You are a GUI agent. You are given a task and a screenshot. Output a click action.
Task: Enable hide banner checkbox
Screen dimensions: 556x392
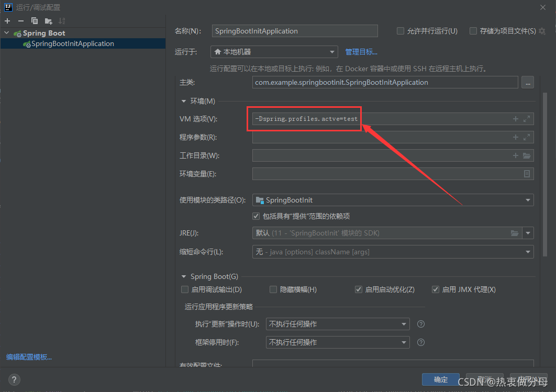[273, 289]
